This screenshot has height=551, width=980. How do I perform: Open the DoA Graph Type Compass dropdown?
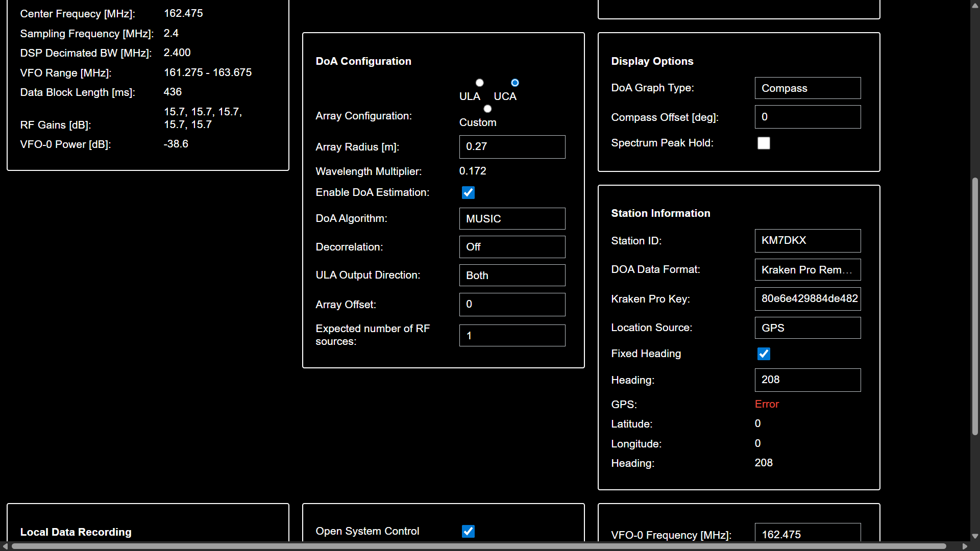tap(807, 88)
